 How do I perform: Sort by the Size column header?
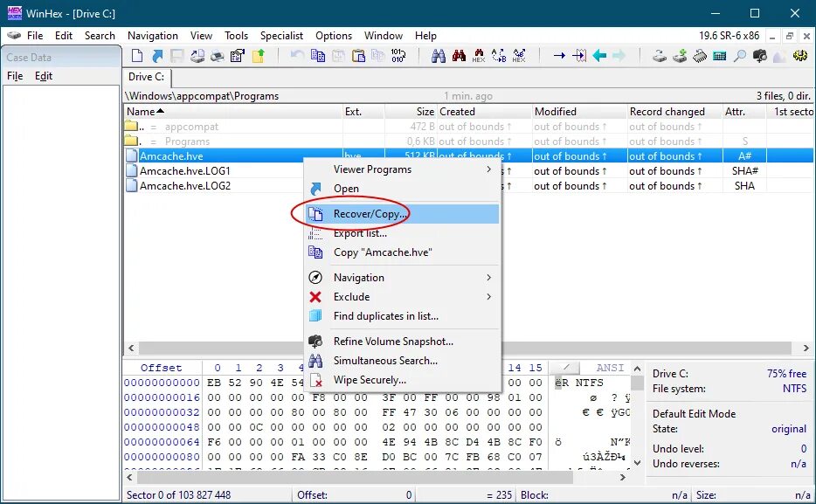click(x=411, y=111)
